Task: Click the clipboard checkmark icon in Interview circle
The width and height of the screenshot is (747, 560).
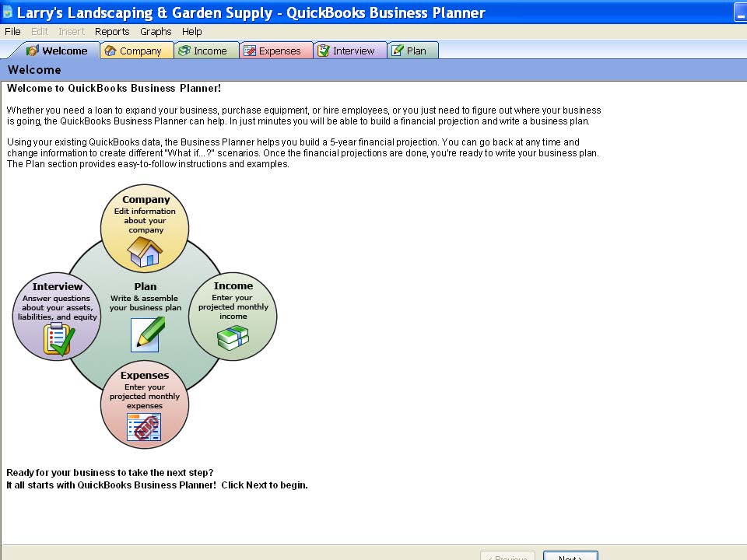Action: click(58, 339)
